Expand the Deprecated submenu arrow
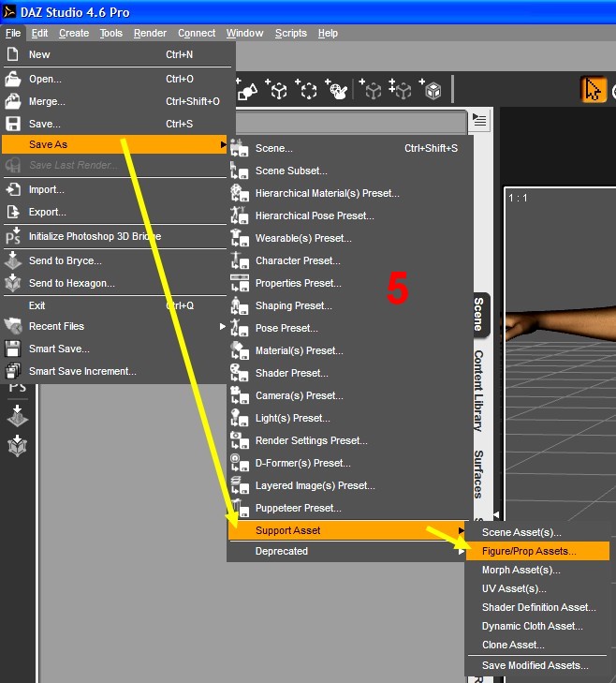Viewport: 616px width, 683px height. tap(461, 551)
